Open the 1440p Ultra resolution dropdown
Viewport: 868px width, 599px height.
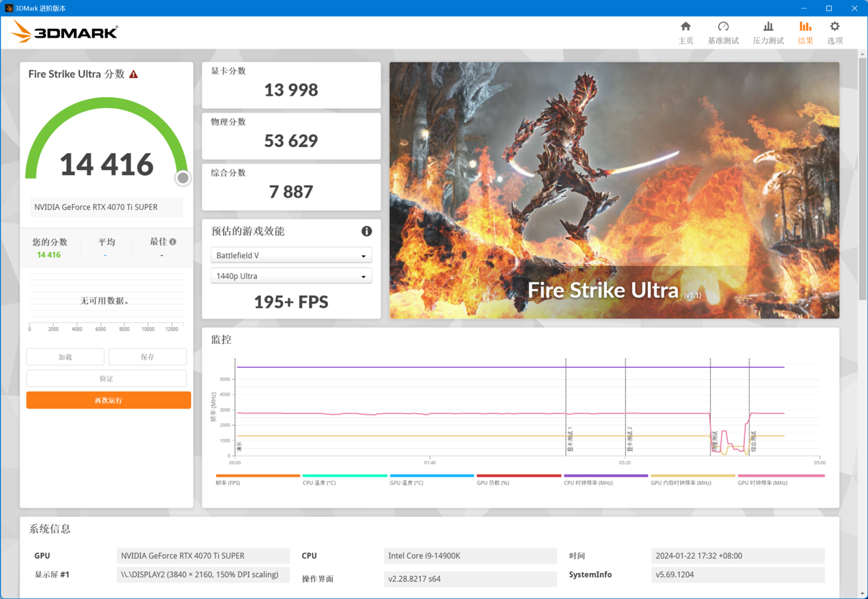(x=291, y=276)
